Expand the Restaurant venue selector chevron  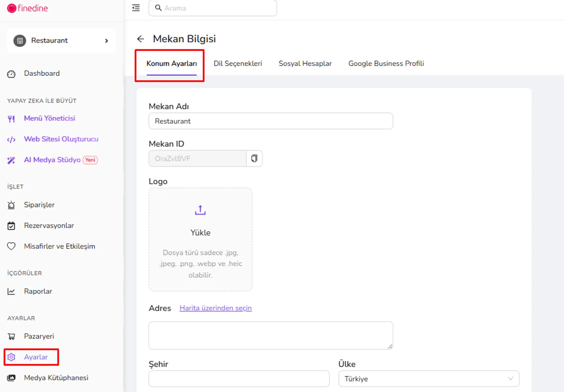coord(107,41)
